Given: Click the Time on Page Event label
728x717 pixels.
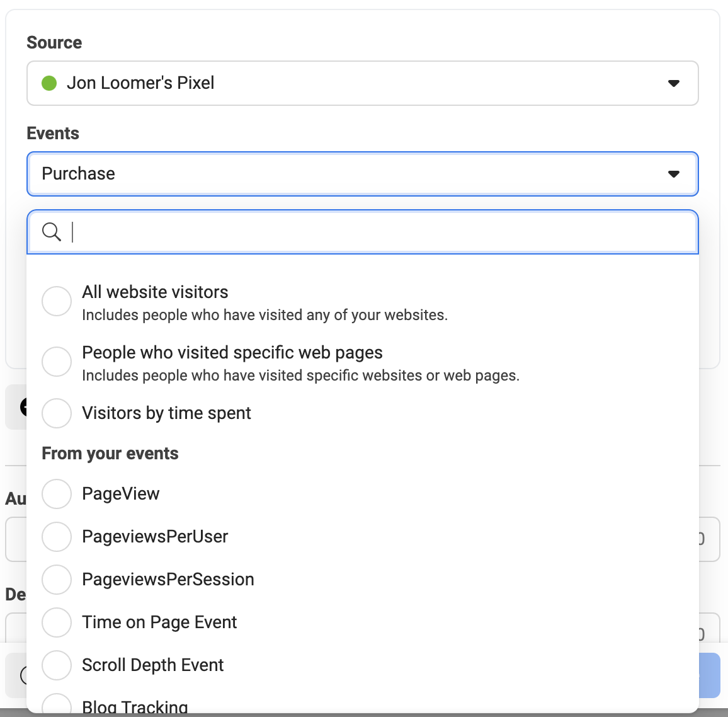Looking at the screenshot, I should pos(159,622).
